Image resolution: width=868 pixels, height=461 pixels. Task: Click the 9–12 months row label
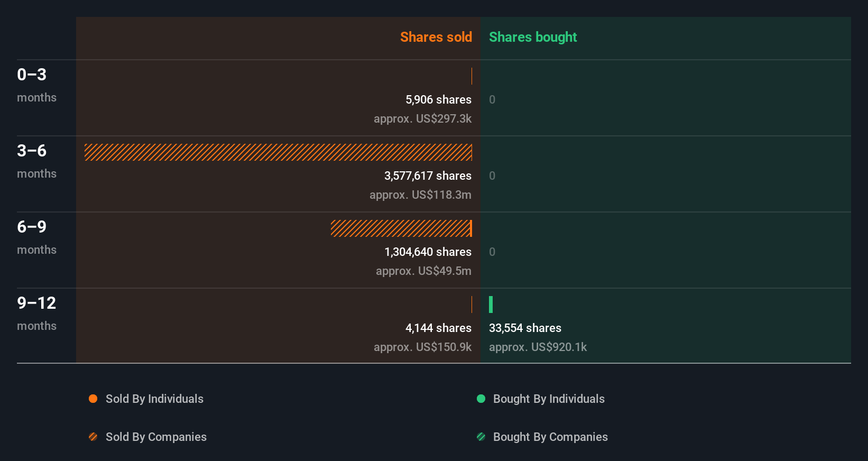pos(36,314)
